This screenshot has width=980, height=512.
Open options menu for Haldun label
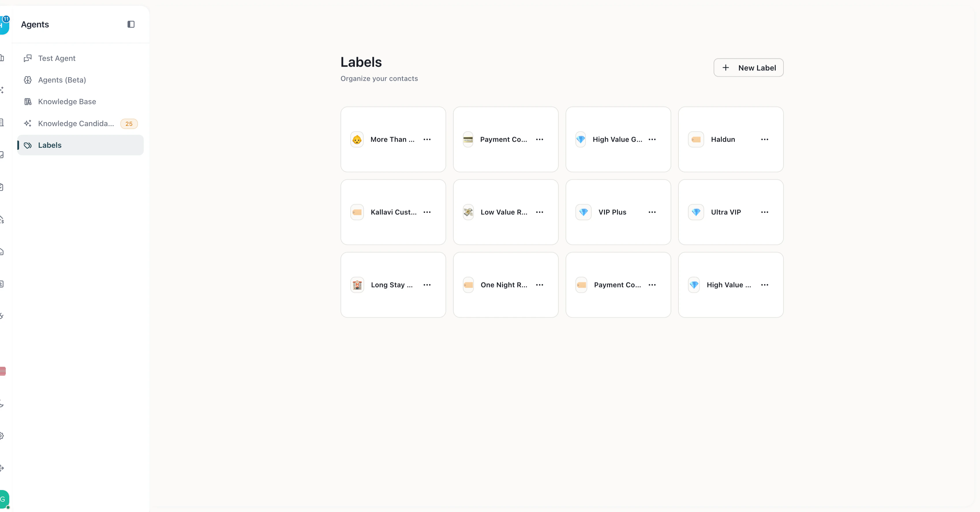point(764,140)
